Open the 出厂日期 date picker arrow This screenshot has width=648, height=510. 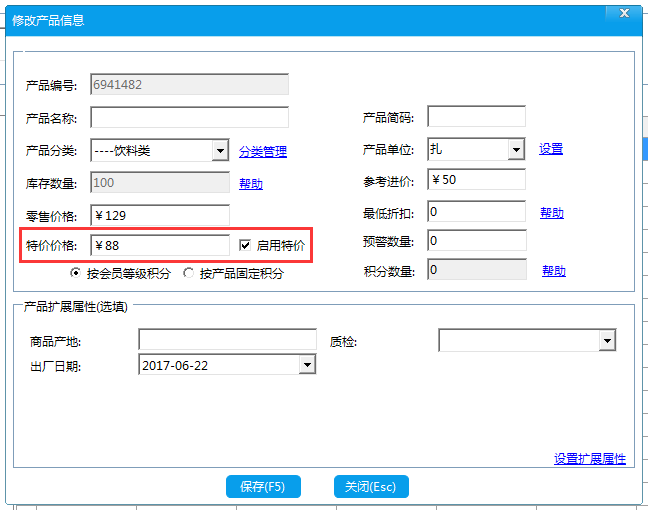pos(307,365)
